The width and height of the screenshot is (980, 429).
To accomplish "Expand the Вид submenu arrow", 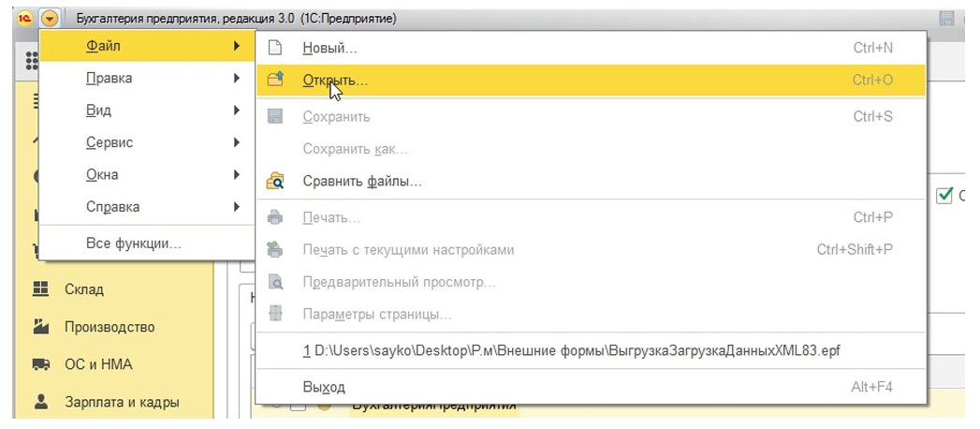I will (x=237, y=111).
